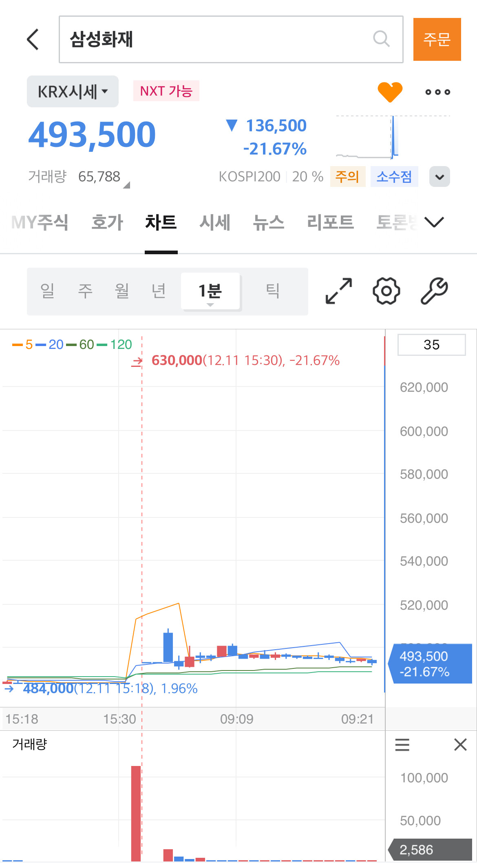Viewport: 477px width, 868px height.
Task: Tap the 15:30 time axis label
Action: (119, 719)
